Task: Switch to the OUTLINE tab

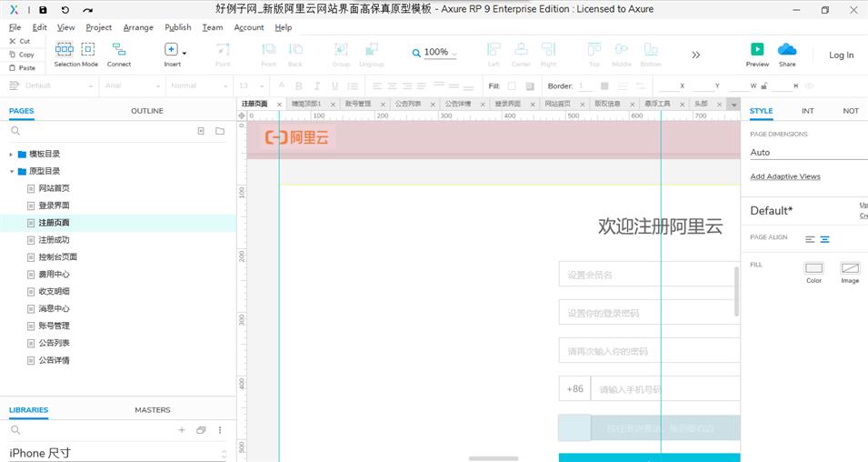Action: [147, 111]
